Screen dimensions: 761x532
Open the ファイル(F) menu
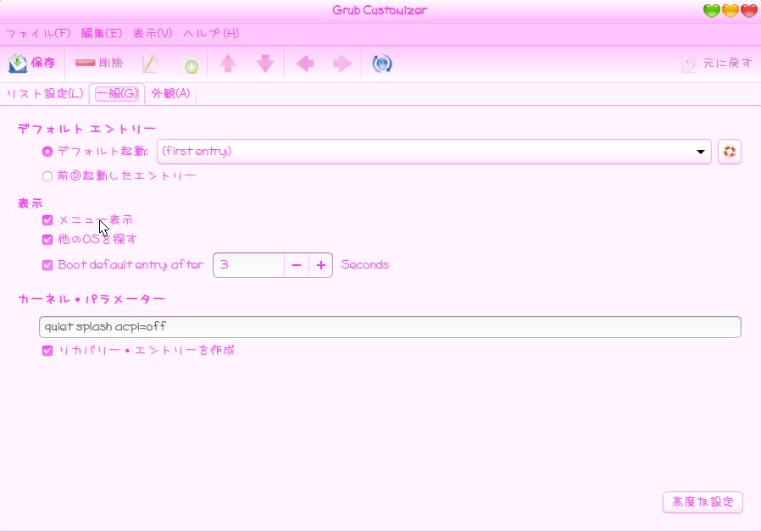coord(38,34)
